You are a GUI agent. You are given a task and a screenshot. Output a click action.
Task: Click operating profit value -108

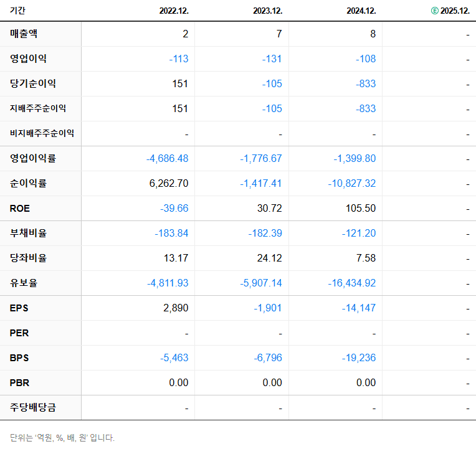point(366,59)
